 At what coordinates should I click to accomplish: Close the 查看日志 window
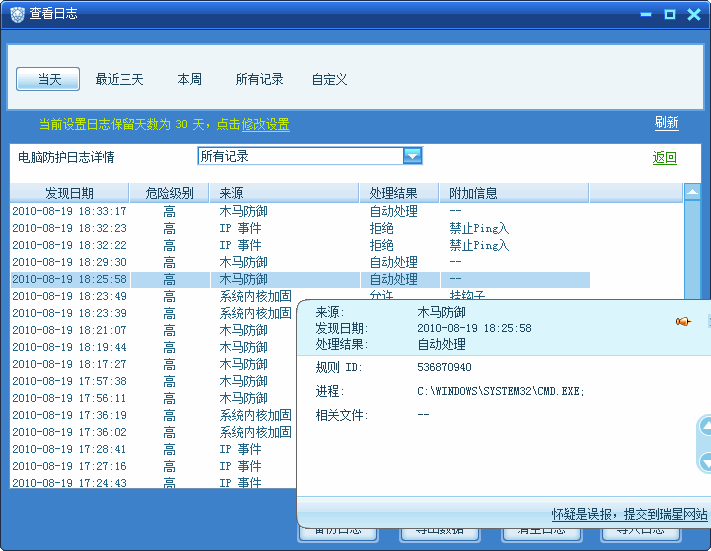tap(693, 14)
